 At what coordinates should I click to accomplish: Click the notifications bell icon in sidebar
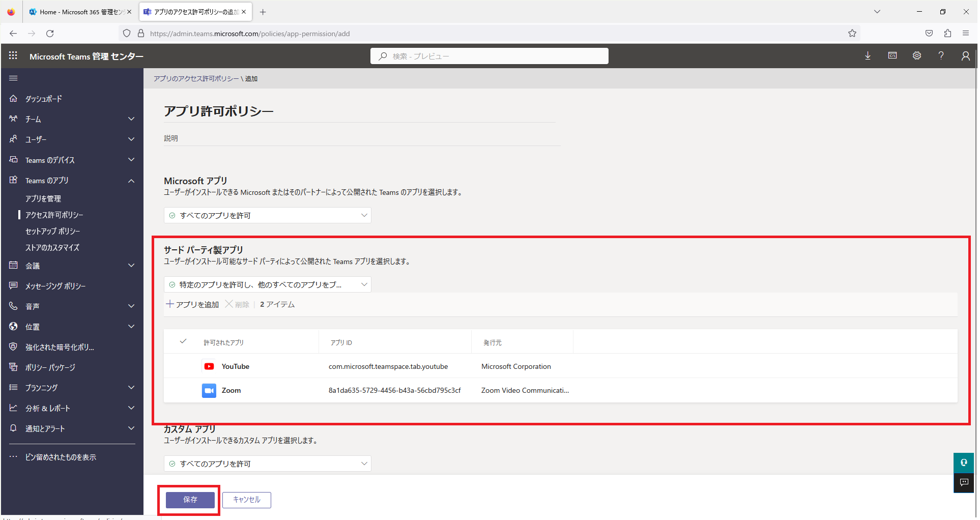(13, 428)
